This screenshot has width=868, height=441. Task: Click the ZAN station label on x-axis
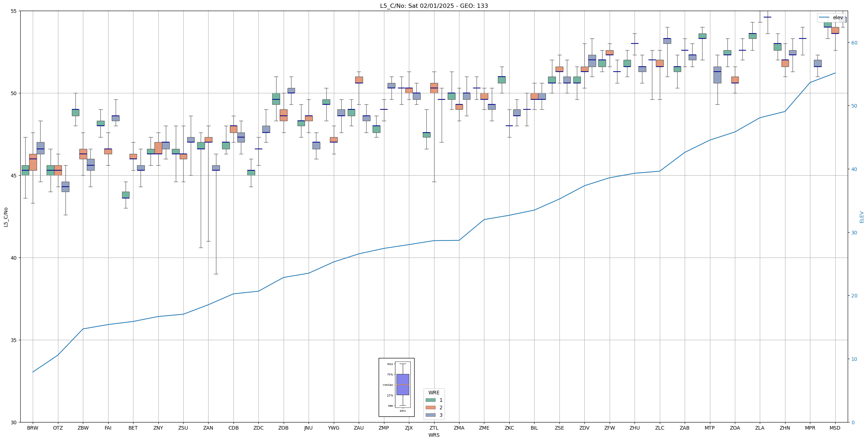(208, 428)
